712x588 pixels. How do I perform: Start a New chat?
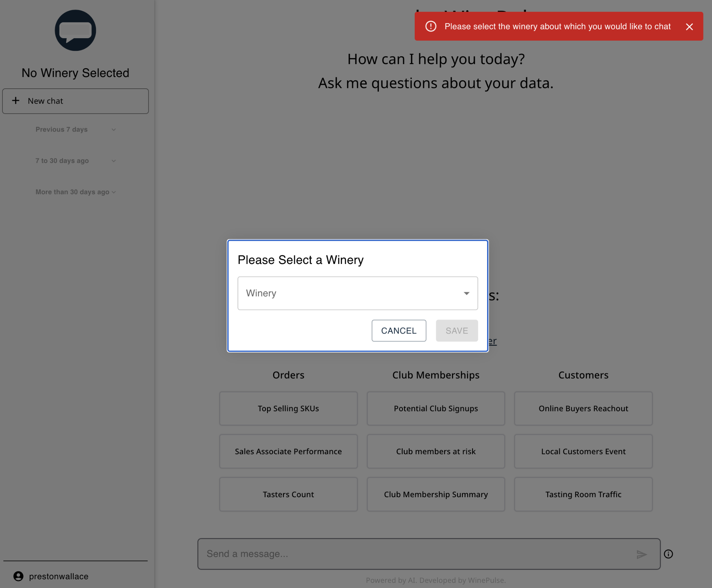[x=75, y=101]
